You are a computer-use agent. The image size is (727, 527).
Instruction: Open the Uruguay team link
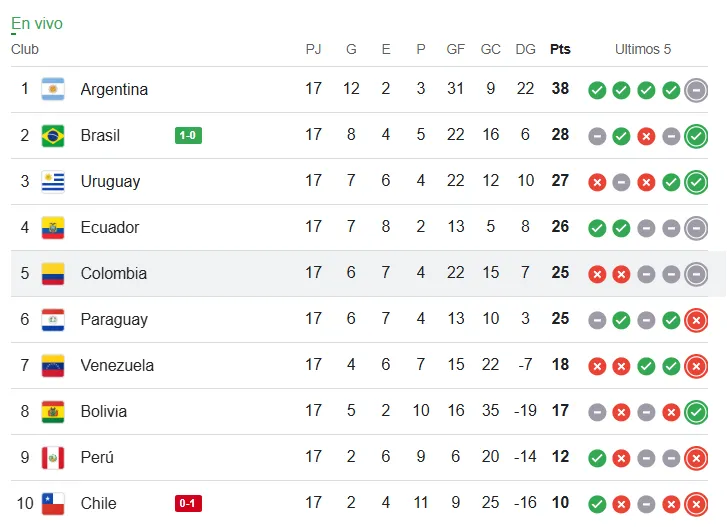point(110,181)
